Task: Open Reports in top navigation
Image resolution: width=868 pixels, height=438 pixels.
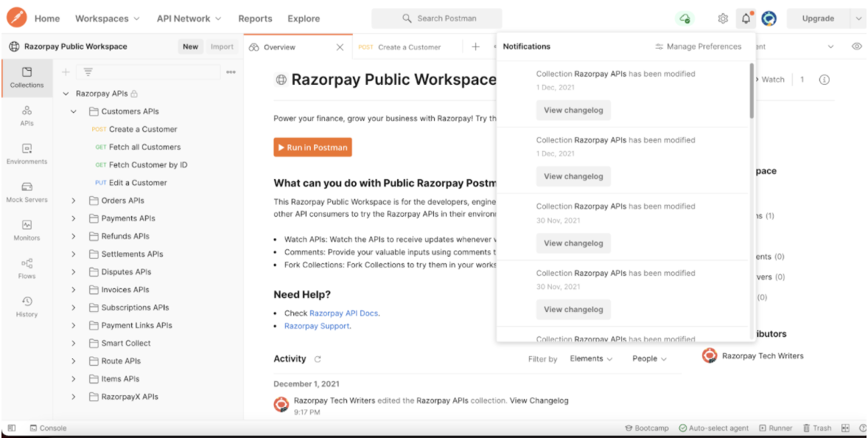Action: click(255, 18)
